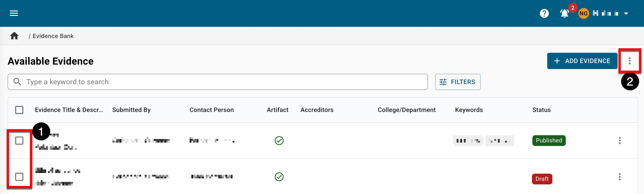Image resolution: width=644 pixels, height=194 pixels.
Task: Click the keyword search field
Action: (218, 82)
